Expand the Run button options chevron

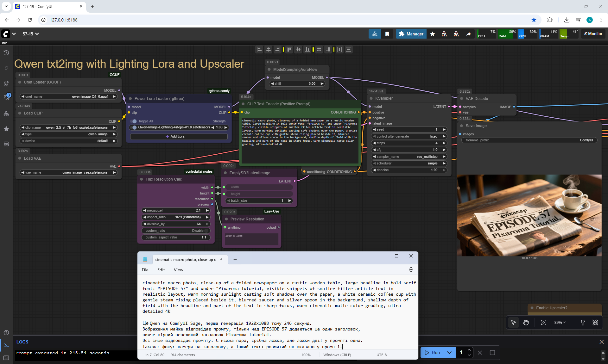coord(449,353)
